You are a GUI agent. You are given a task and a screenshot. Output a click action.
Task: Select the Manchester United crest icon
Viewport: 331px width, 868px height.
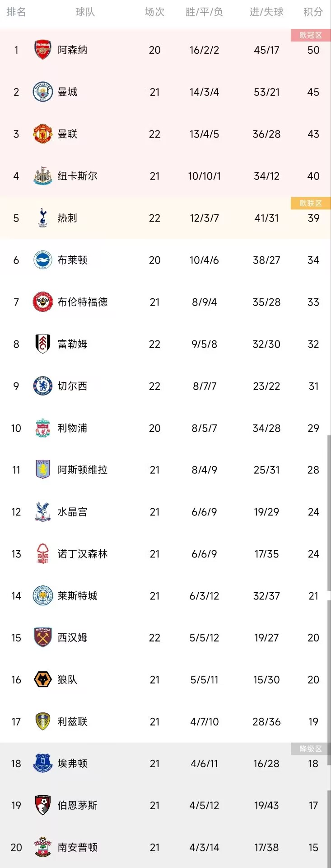pyautogui.click(x=43, y=134)
